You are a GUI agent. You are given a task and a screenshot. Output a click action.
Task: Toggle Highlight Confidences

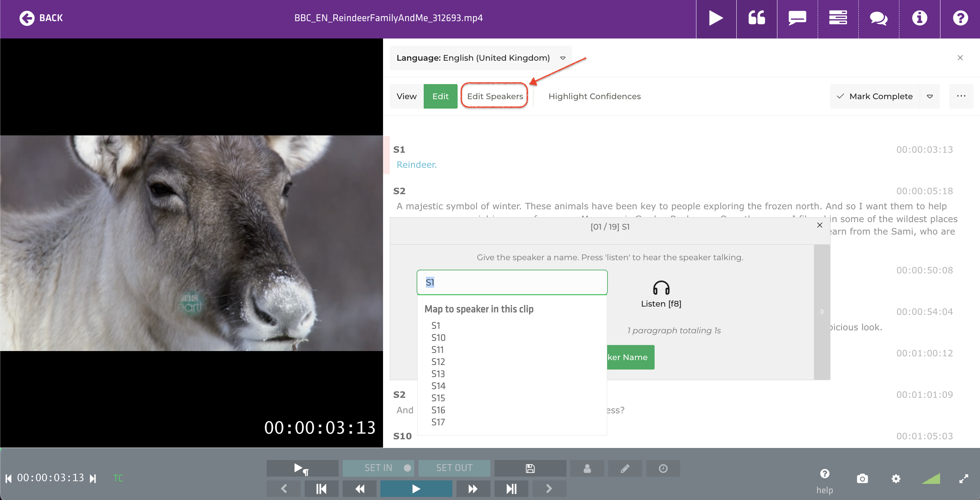(x=594, y=97)
